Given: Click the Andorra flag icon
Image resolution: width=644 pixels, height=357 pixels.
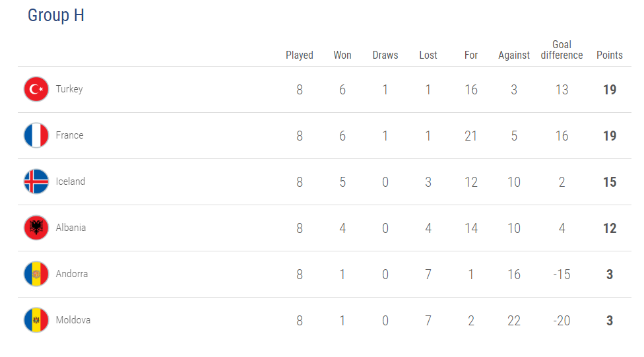Looking at the screenshot, I should click(x=36, y=274).
